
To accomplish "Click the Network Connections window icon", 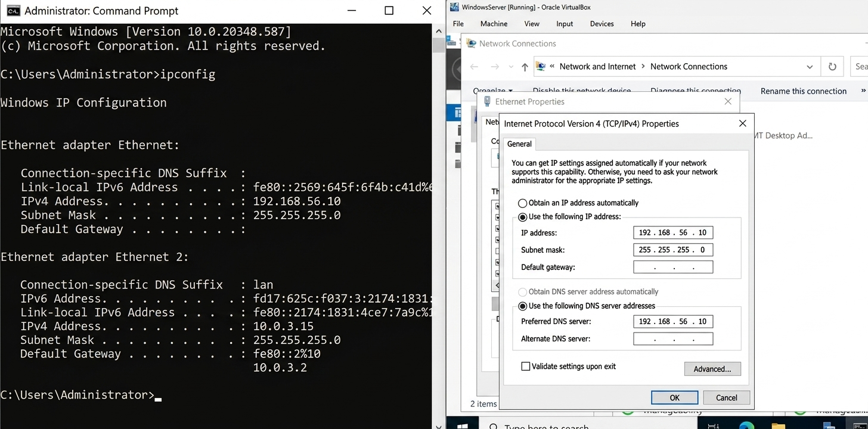I will pos(471,43).
